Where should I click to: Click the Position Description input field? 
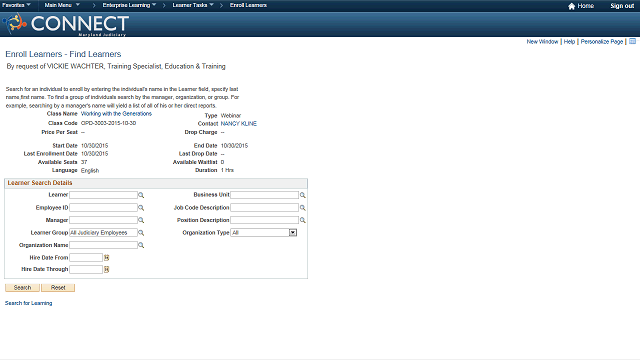pyautogui.click(x=264, y=220)
